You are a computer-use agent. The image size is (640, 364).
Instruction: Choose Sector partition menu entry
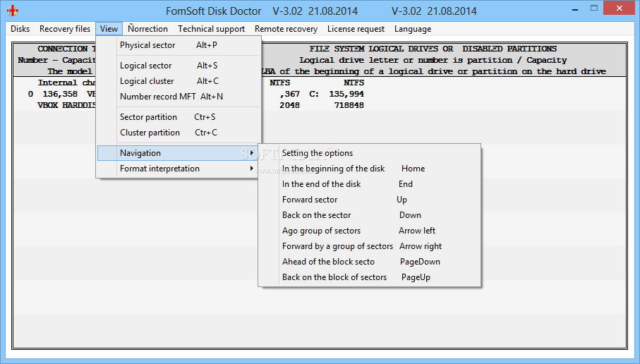click(x=179, y=117)
